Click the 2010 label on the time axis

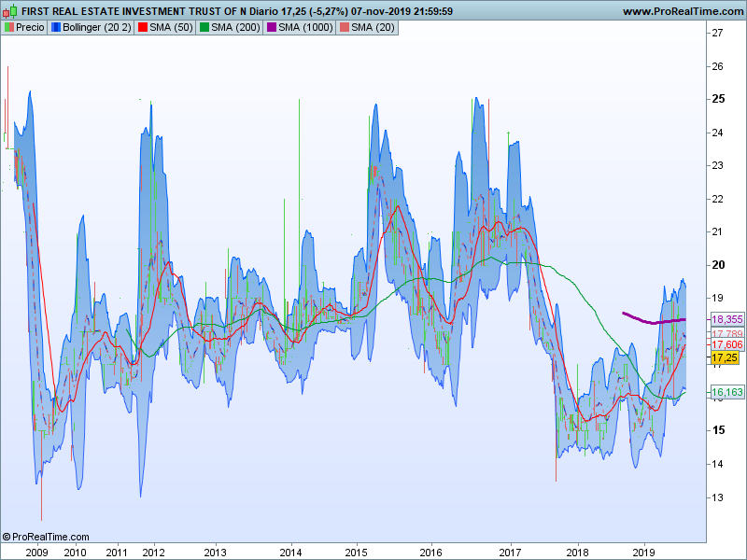[x=76, y=553]
